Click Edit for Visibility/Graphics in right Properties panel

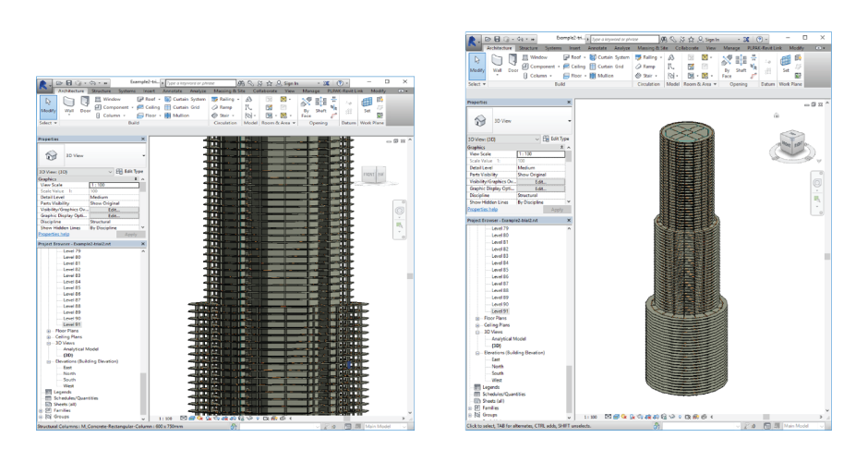pyautogui.click(x=540, y=182)
